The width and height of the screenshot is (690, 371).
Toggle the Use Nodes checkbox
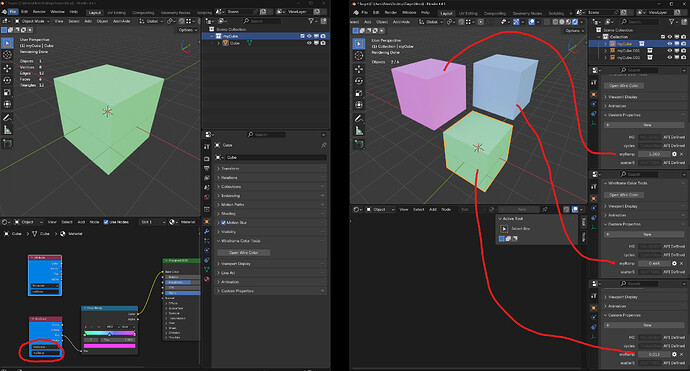click(x=106, y=222)
